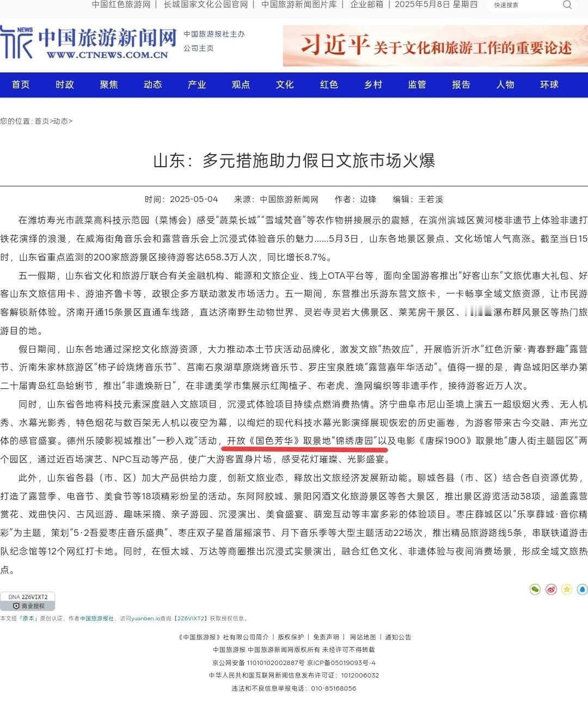
Task: Open the 观点 navigation tab
Action: (x=241, y=84)
